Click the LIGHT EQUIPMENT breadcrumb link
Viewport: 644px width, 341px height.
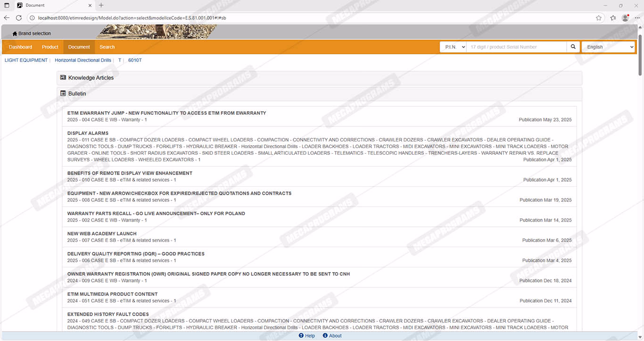pos(26,60)
